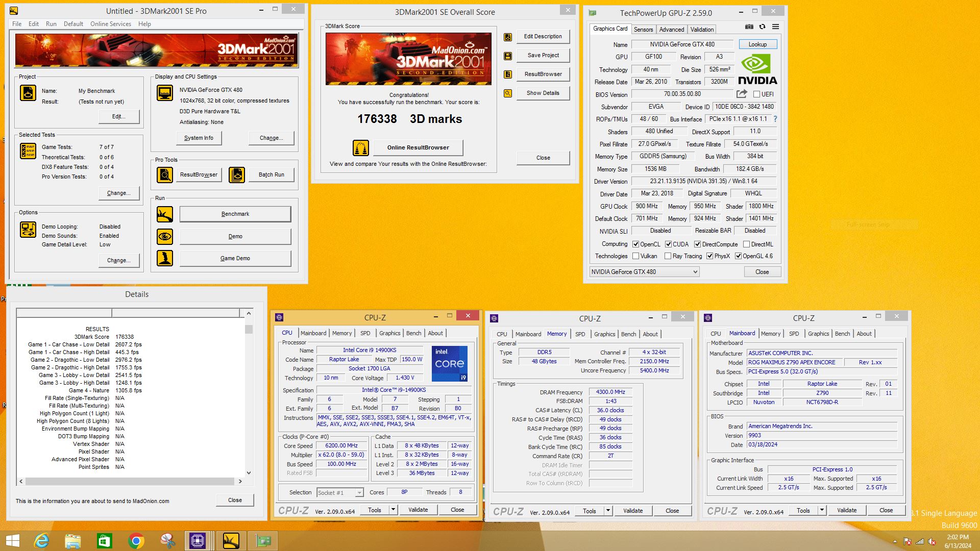The image size is (980, 551).
Task: Click the Selected Tests checklist icon
Action: (x=28, y=151)
